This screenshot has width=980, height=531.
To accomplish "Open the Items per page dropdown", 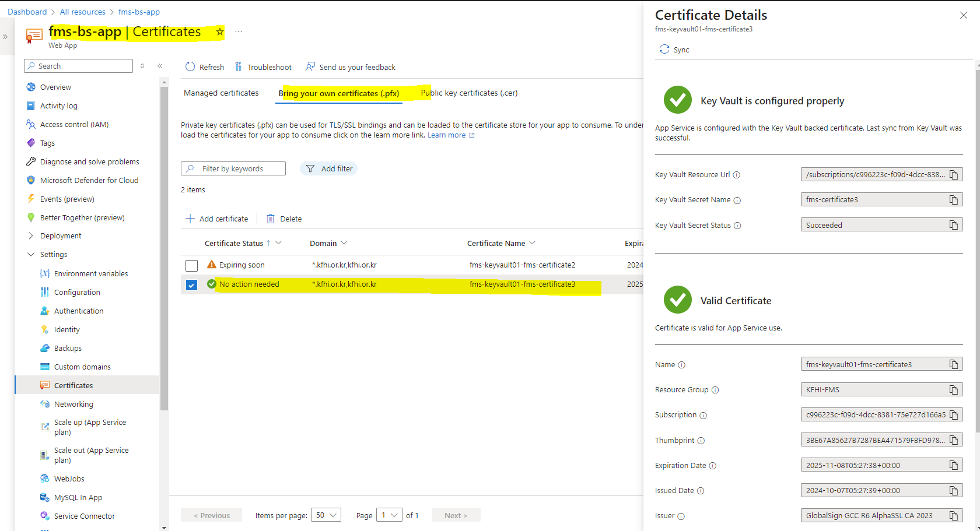I will (x=326, y=515).
